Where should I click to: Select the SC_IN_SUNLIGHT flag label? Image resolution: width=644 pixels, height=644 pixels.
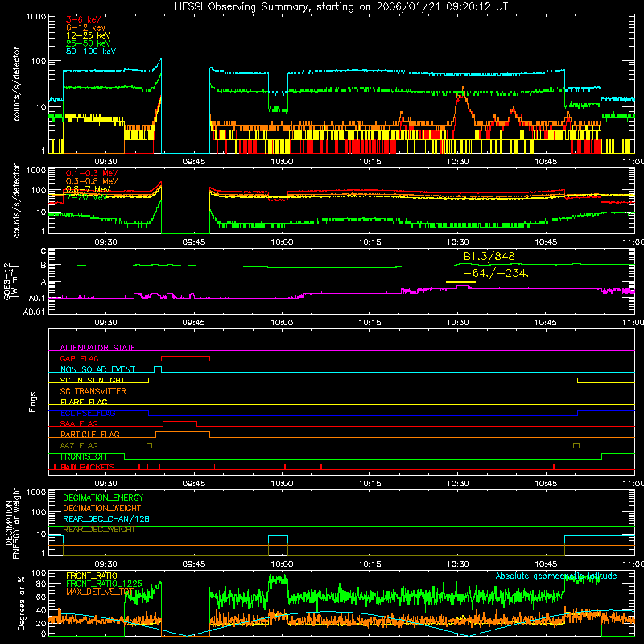(x=93, y=380)
